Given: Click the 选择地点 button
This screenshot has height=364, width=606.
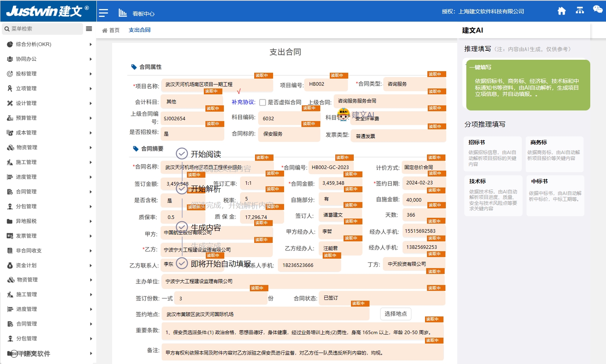Looking at the screenshot, I should [x=395, y=314].
